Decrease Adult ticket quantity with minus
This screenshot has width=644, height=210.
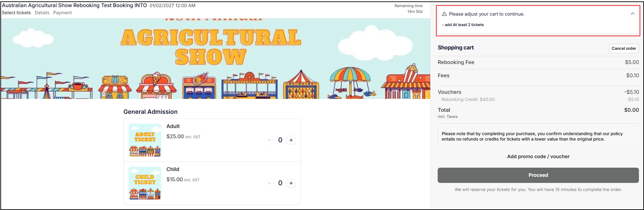point(270,140)
